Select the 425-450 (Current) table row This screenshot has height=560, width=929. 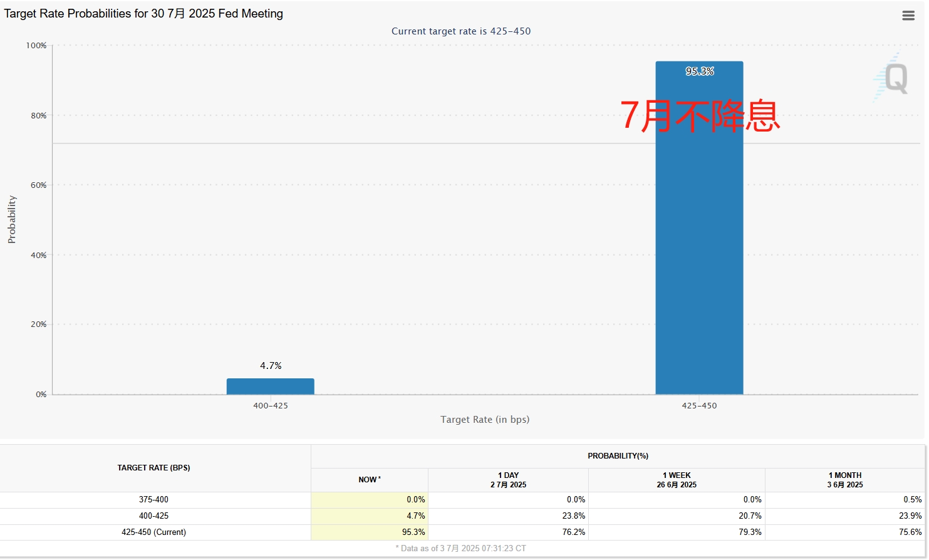pyautogui.click(x=153, y=532)
